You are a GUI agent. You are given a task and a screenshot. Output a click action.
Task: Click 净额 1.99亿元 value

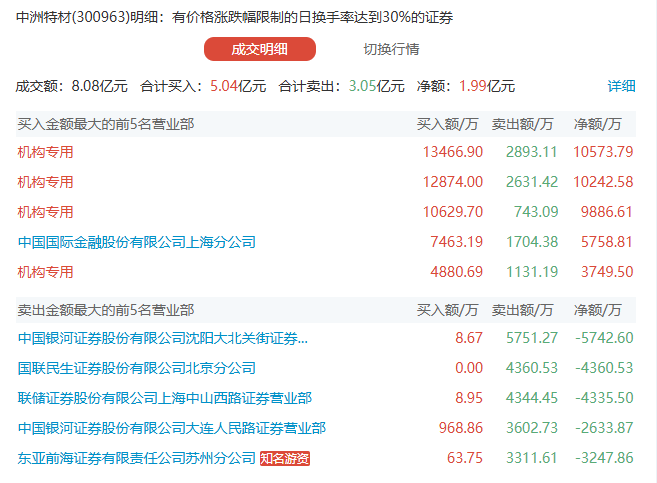487,86
